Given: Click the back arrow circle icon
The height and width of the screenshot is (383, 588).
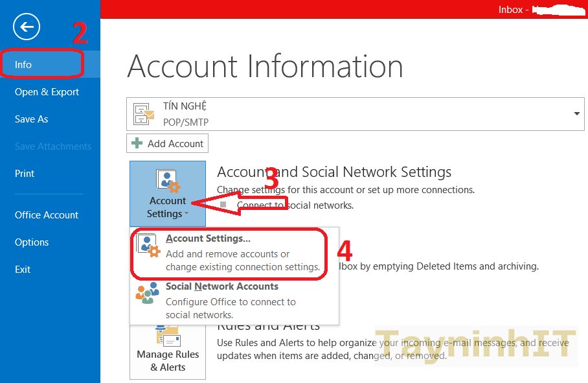Looking at the screenshot, I should tap(27, 27).
